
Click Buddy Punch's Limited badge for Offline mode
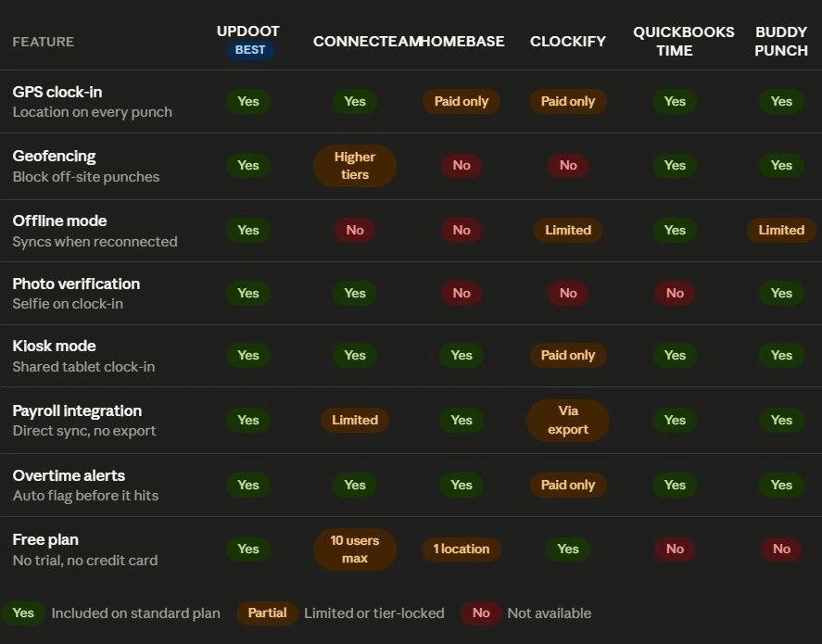pyautogui.click(x=781, y=230)
